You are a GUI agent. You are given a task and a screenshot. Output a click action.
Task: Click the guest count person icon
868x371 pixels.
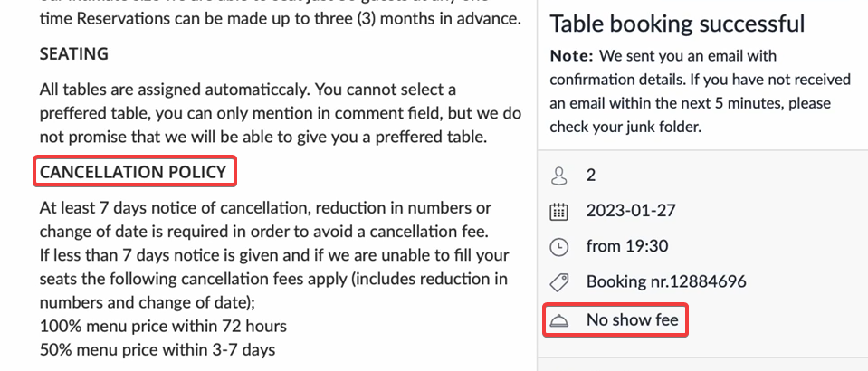coord(559,176)
